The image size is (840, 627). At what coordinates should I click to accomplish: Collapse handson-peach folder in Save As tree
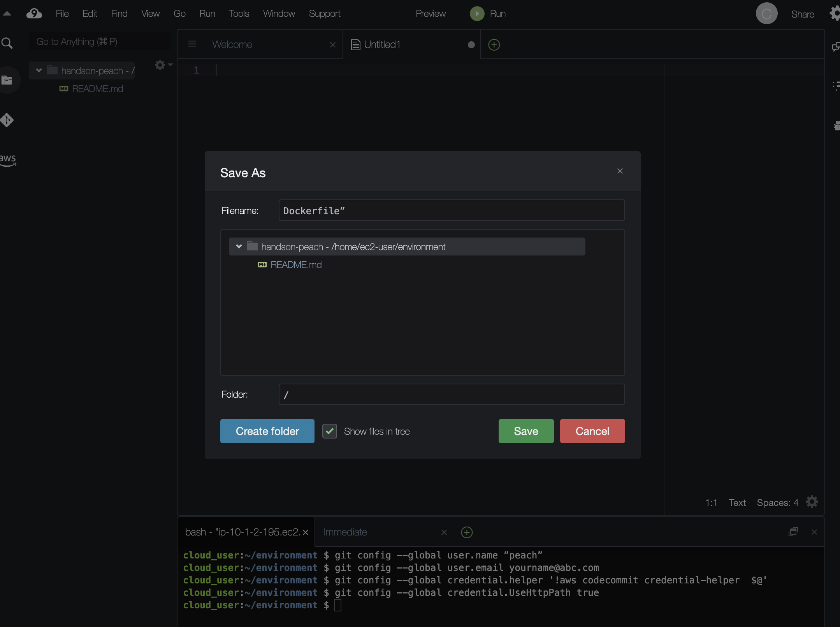239,247
